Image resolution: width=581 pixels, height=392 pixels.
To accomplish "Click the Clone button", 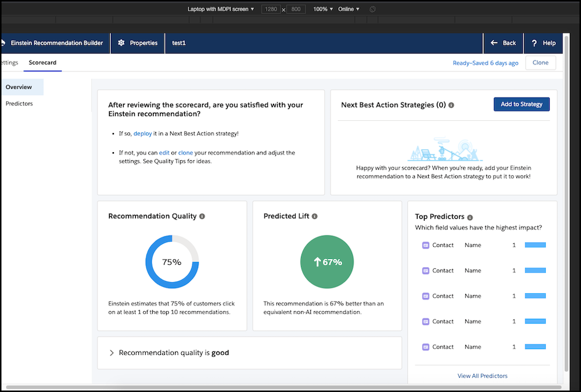I will coord(540,63).
